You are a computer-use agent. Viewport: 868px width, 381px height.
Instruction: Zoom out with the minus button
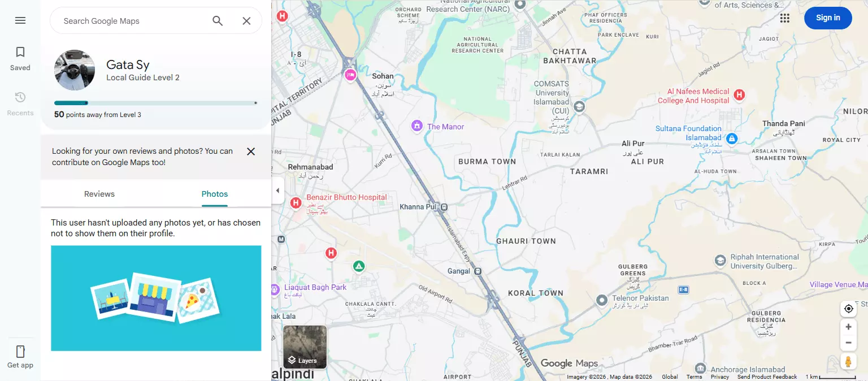pos(848,343)
